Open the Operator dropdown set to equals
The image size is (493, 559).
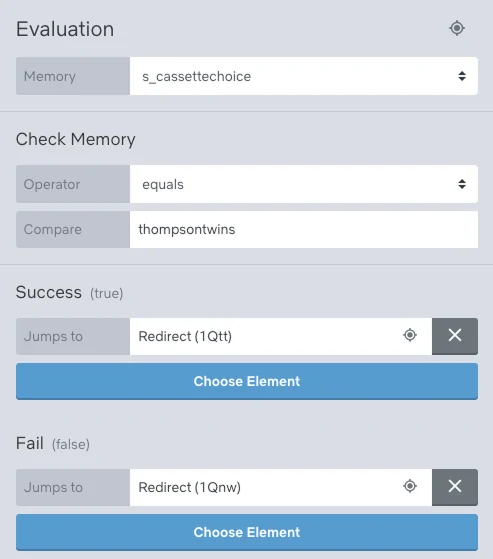(304, 184)
